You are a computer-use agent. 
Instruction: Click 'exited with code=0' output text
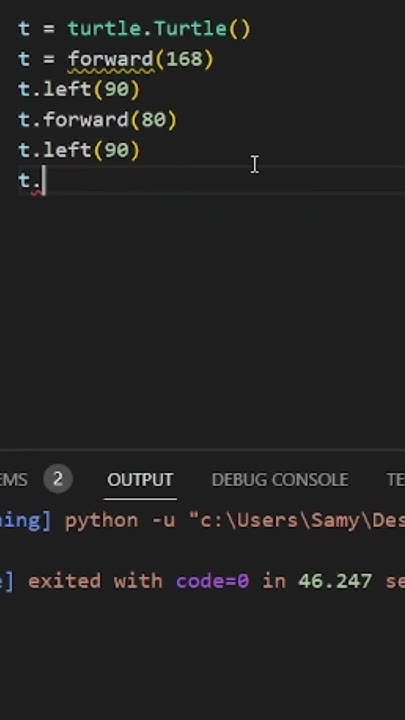tap(138, 581)
